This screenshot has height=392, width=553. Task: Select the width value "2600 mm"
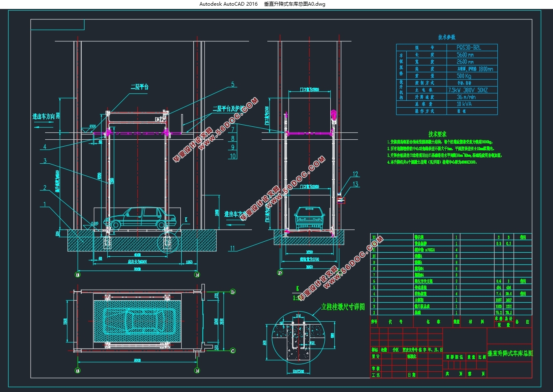point(465,62)
